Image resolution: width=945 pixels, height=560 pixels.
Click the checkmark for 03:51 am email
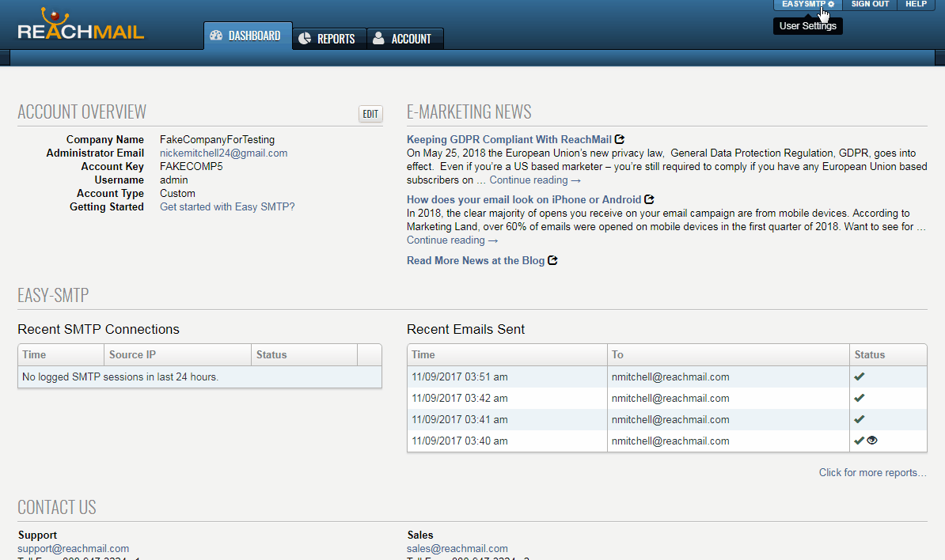859,376
